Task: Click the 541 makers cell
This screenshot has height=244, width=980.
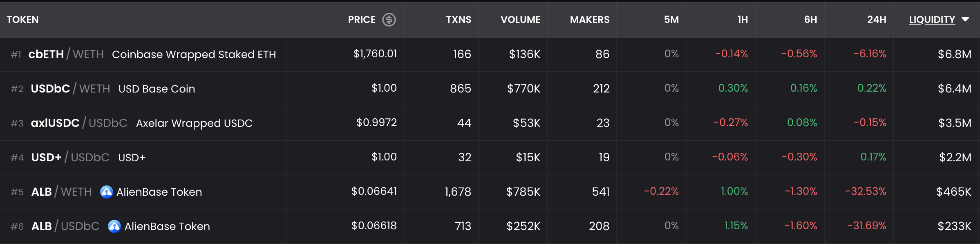Action: (x=601, y=192)
